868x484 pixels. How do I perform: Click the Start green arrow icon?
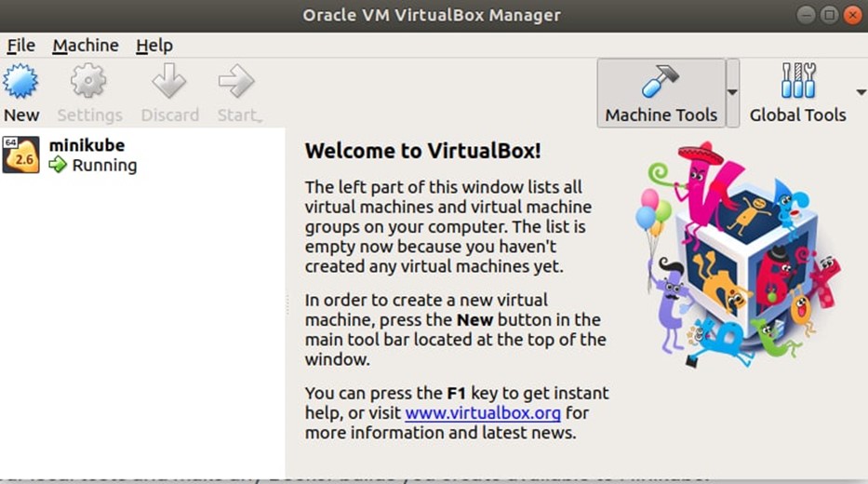pyautogui.click(x=236, y=81)
